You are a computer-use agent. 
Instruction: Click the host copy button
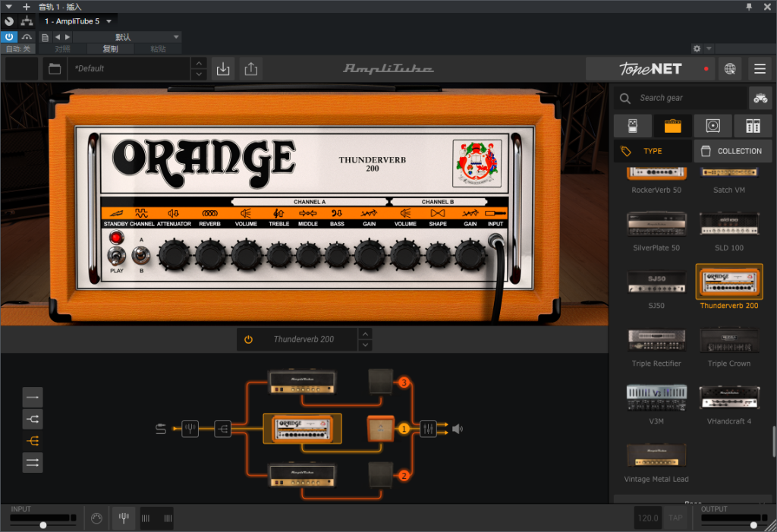click(110, 49)
